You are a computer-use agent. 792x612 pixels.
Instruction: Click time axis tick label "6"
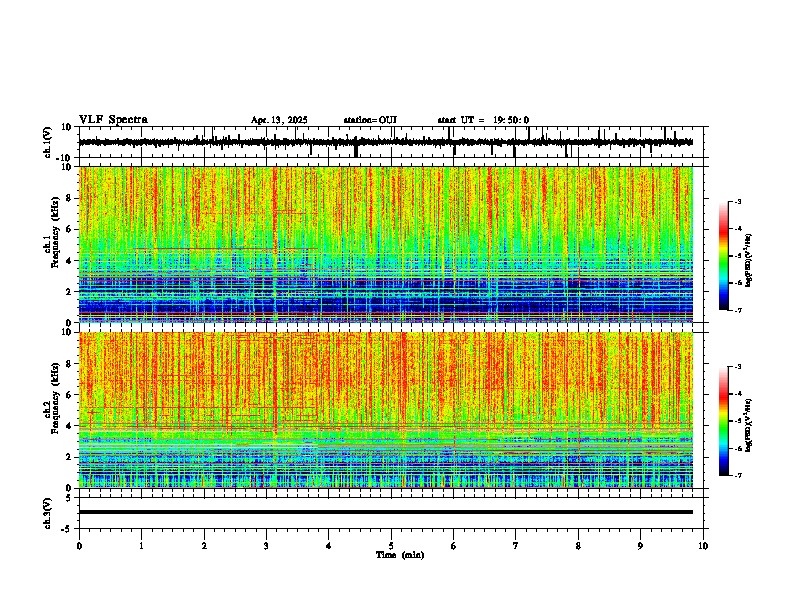tap(454, 546)
